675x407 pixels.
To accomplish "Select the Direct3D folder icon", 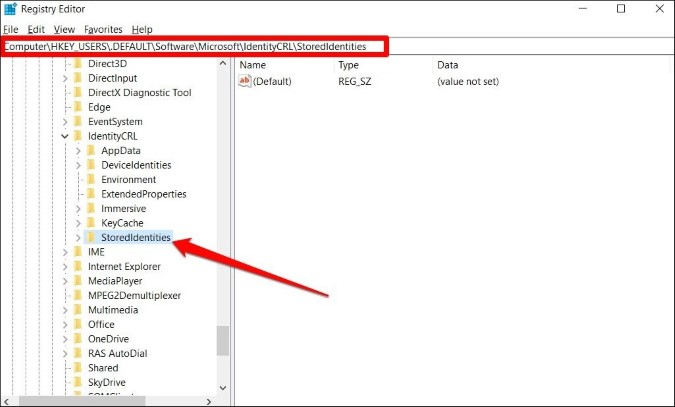I will click(78, 64).
